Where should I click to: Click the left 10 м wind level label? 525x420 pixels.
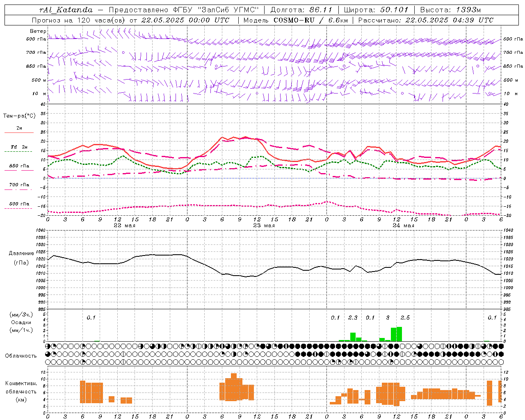pyautogui.click(x=39, y=94)
